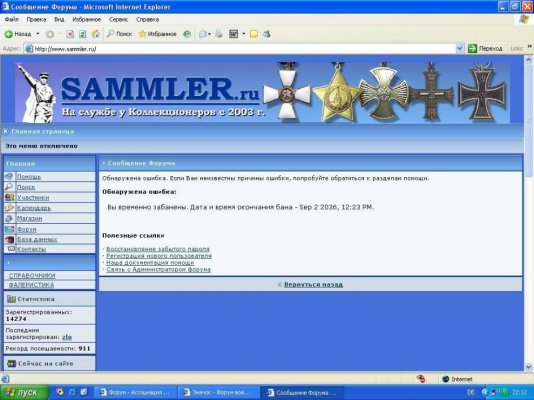Open the Back button history dropdown arrow
This screenshot has width=534, height=400.
click(38, 34)
